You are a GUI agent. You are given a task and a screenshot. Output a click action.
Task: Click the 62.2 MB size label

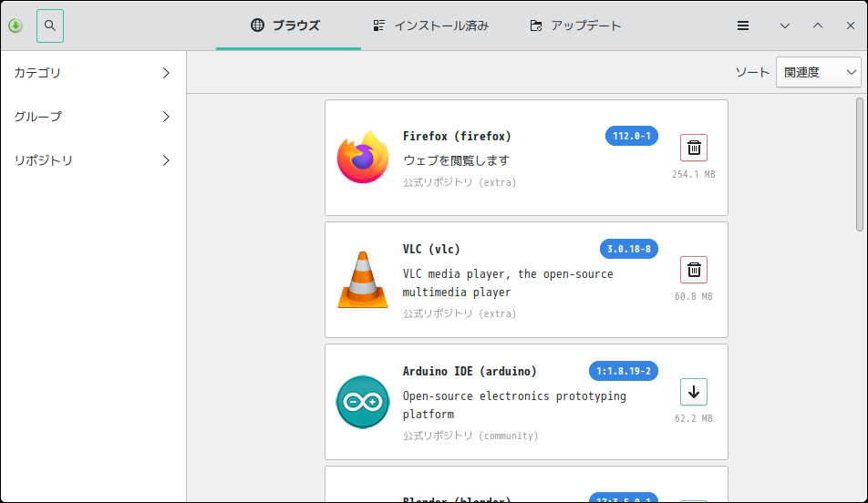click(694, 419)
